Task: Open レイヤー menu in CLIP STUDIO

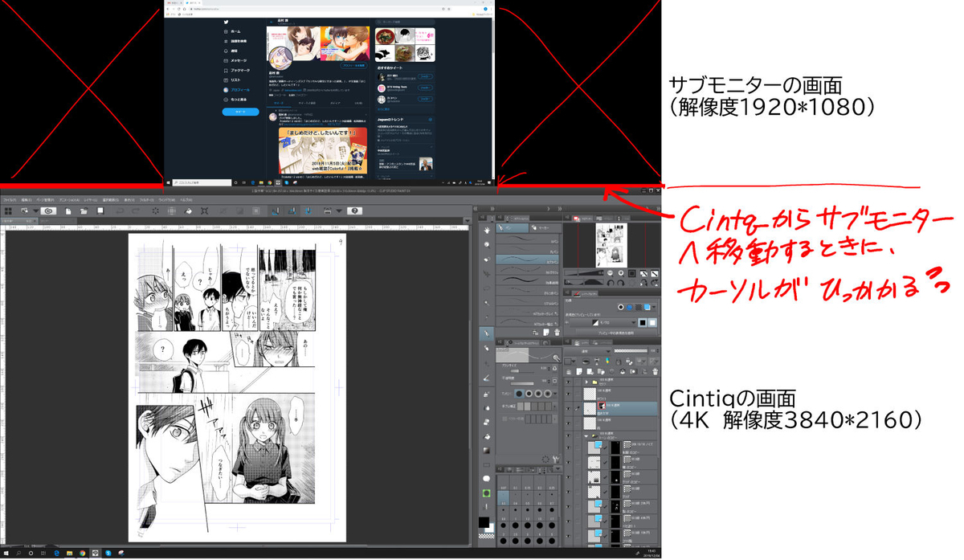Action: 89,200
